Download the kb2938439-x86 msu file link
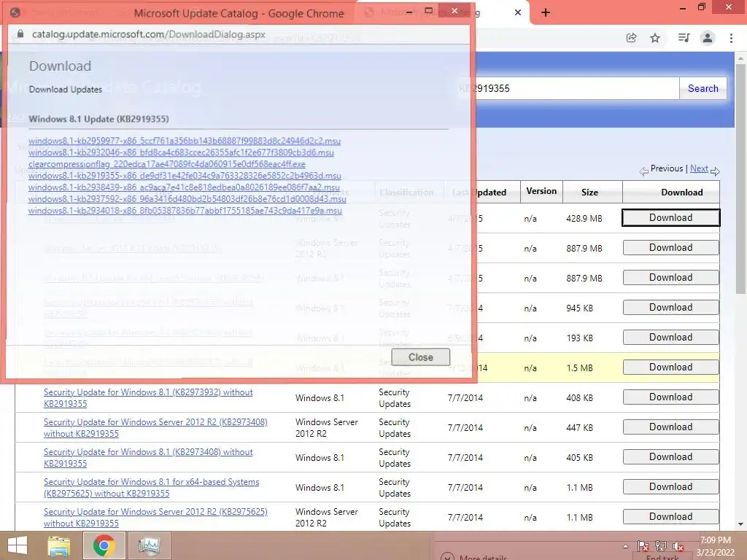The height and width of the screenshot is (560, 747). click(184, 187)
